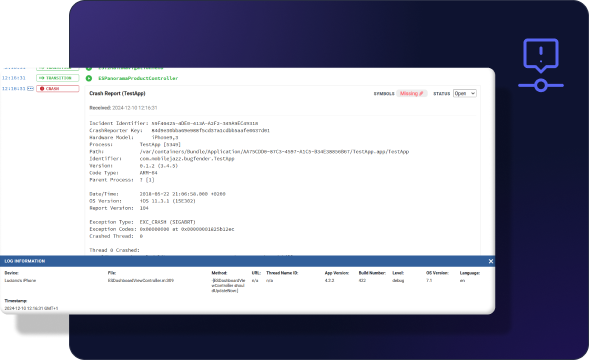Select the Thread 0 Crashed: line
The image size is (589, 360).
(115, 250)
